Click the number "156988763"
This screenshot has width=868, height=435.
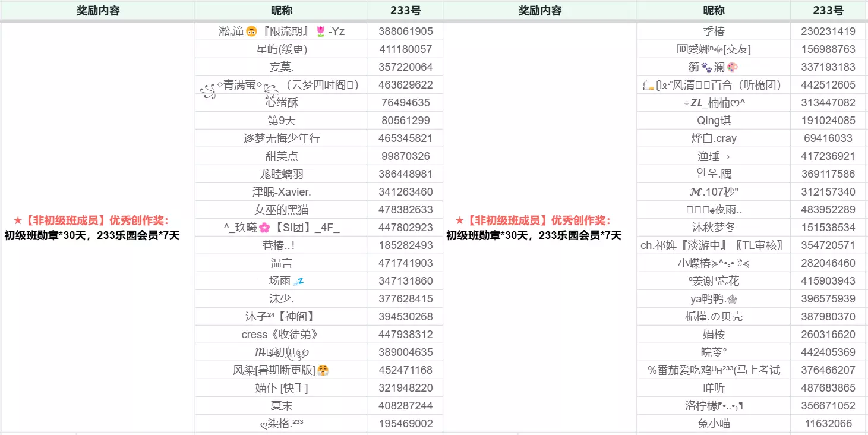tap(828, 49)
